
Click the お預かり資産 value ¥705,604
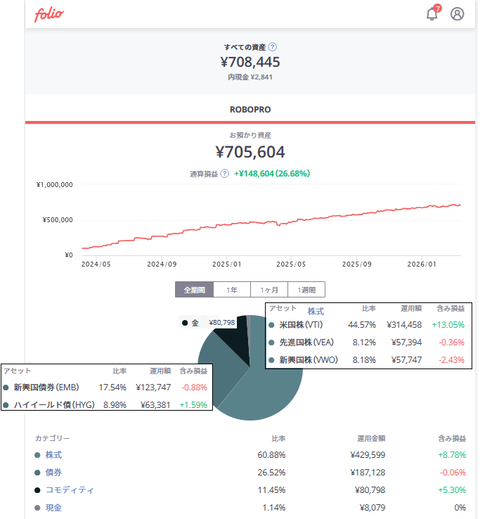pyautogui.click(x=250, y=152)
